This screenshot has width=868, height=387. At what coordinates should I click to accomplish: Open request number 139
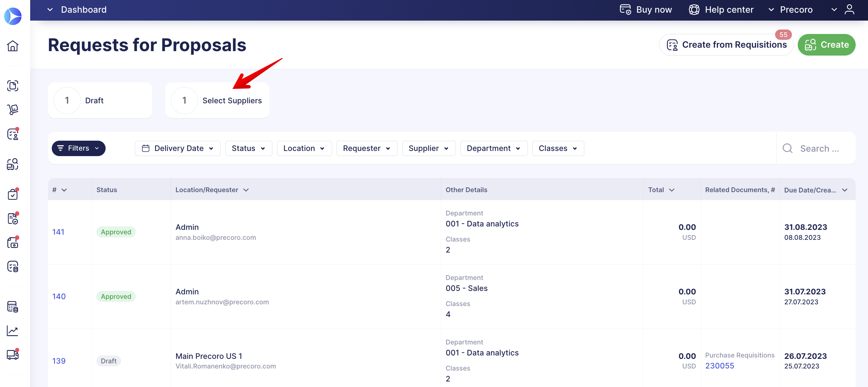click(x=59, y=361)
